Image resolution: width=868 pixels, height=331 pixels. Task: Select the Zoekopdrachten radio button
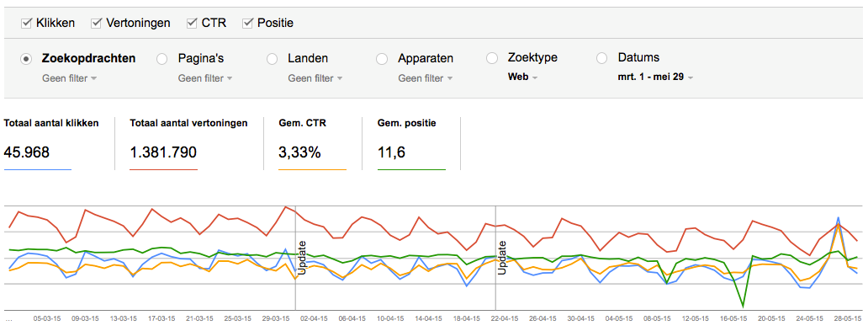[25, 59]
